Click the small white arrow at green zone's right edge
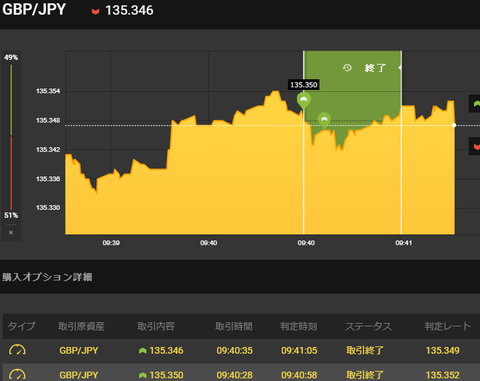Viewport: 480px width, 381px height. [x=400, y=68]
